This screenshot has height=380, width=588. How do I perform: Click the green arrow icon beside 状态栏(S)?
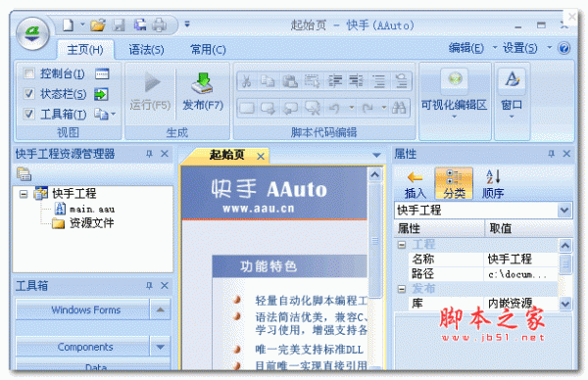click(x=101, y=94)
